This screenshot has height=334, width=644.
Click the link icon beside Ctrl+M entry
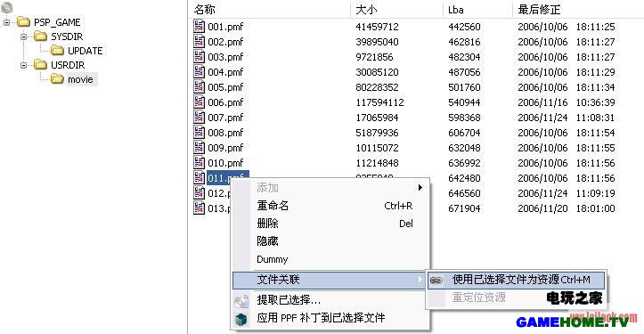tap(436, 281)
